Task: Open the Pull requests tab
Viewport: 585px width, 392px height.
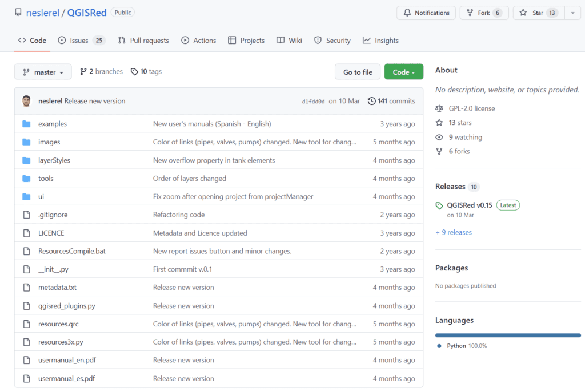Action: pyautogui.click(x=143, y=41)
